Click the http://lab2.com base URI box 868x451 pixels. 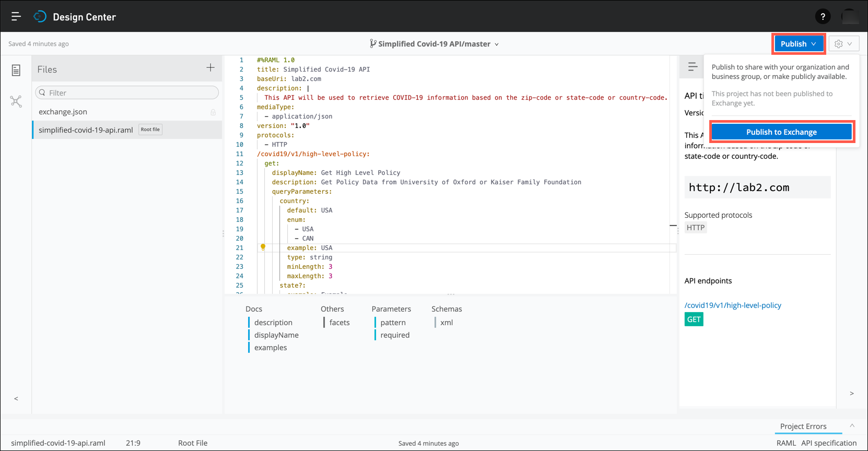click(x=757, y=187)
